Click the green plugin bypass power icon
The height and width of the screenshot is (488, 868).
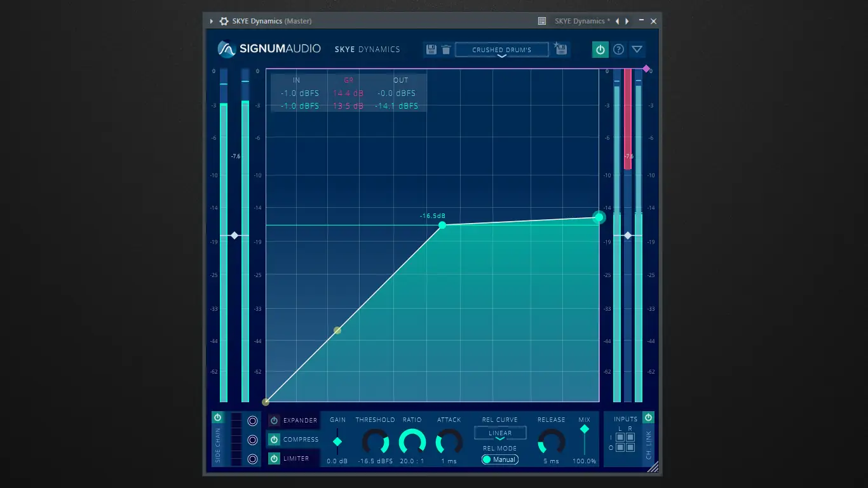pos(600,49)
